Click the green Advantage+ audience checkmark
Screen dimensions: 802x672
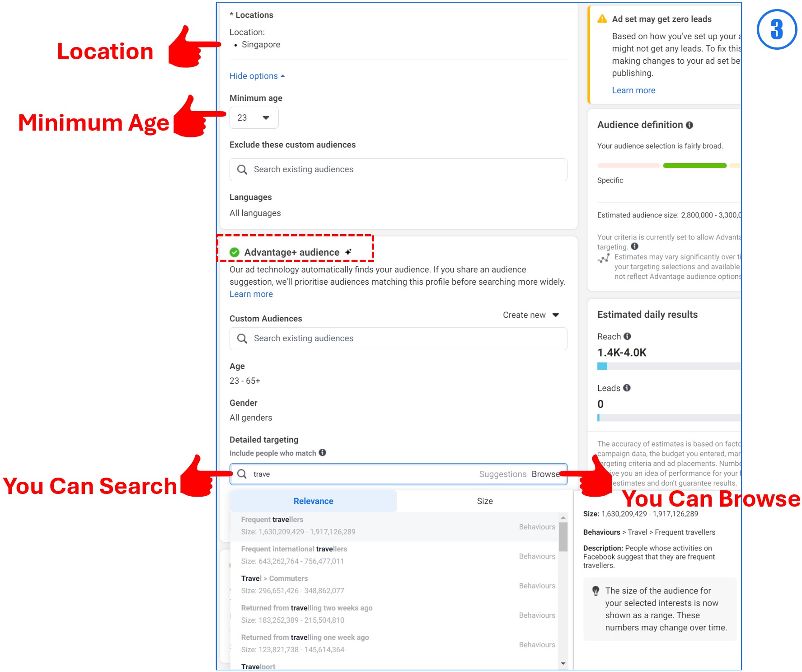[x=235, y=252]
